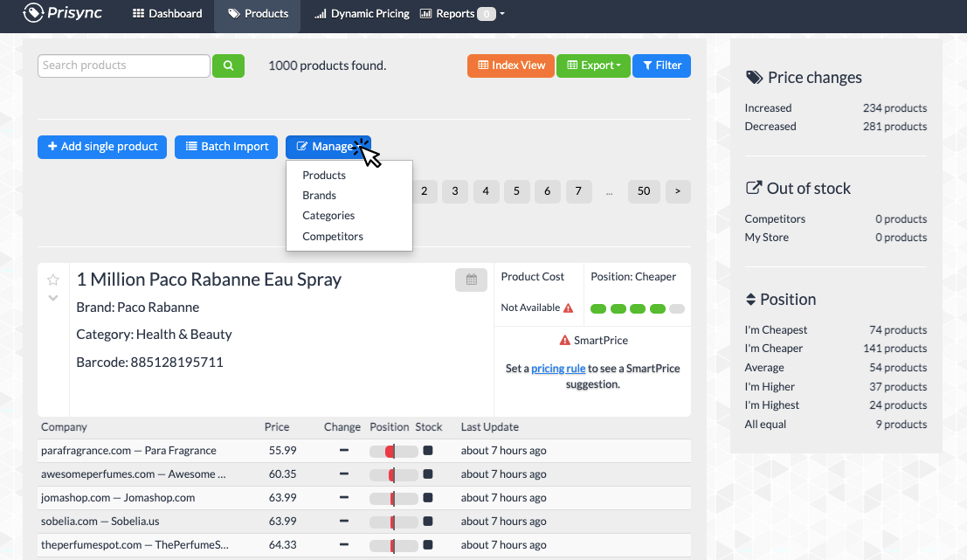967x560 pixels.
Task: Click the 60.35 price cell
Action: (x=282, y=474)
